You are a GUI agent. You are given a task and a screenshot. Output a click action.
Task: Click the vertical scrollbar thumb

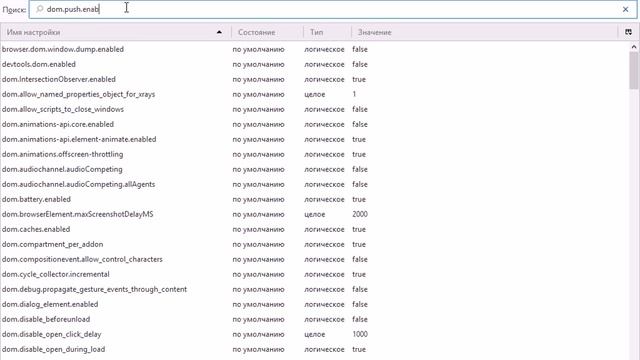pyautogui.click(x=634, y=70)
